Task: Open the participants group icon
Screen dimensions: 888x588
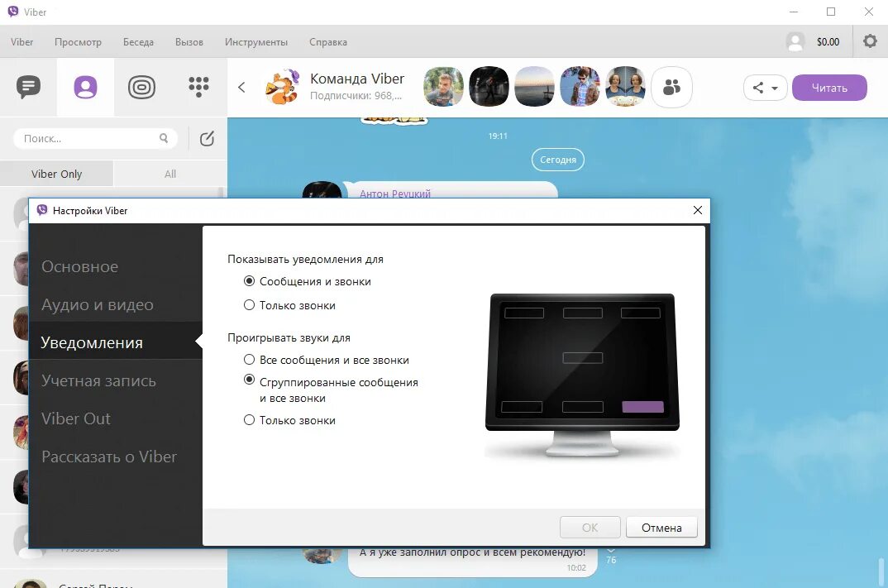Action: (671, 87)
